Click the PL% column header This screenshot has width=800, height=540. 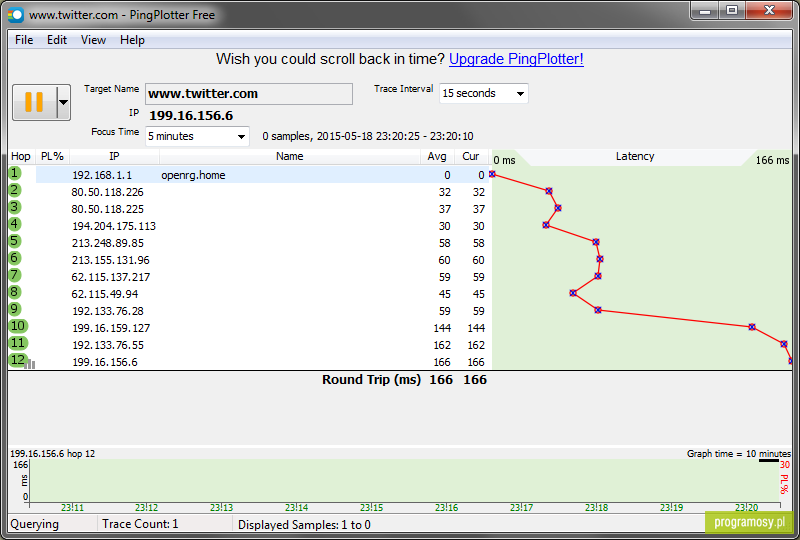pyautogui.click(x=52, y=156)
